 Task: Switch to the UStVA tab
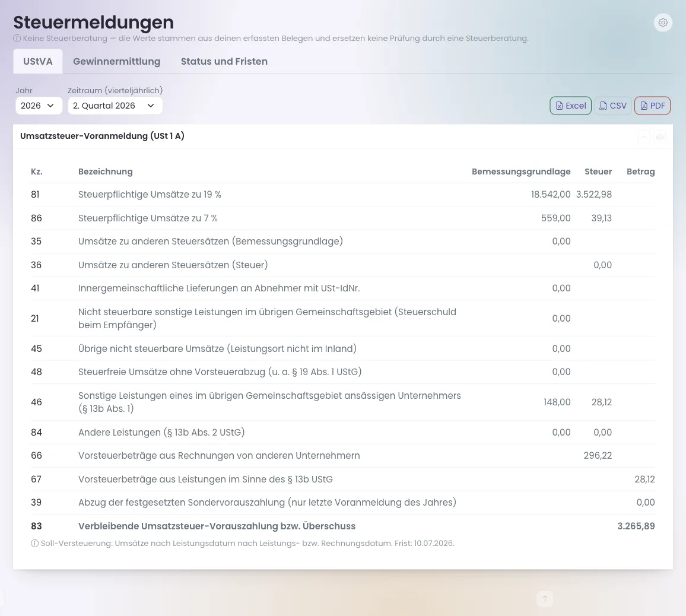pyautogui.click(x=37, y=61)
